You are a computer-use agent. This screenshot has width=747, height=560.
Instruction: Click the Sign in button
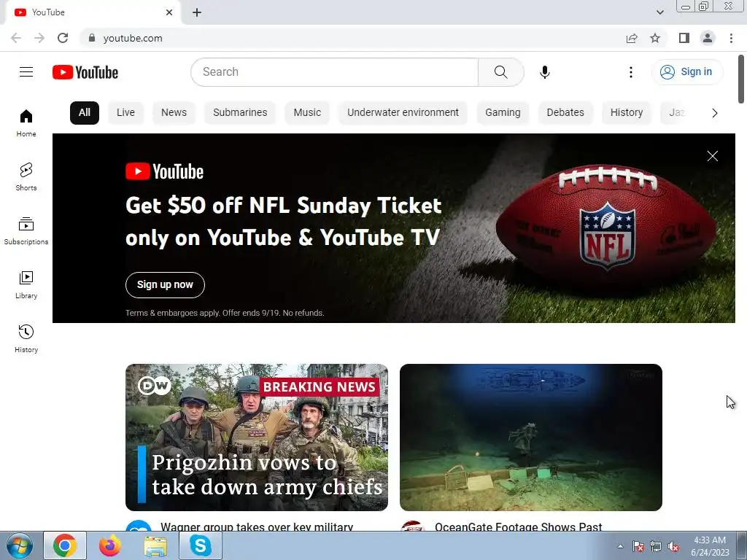(x=687, y=72)
